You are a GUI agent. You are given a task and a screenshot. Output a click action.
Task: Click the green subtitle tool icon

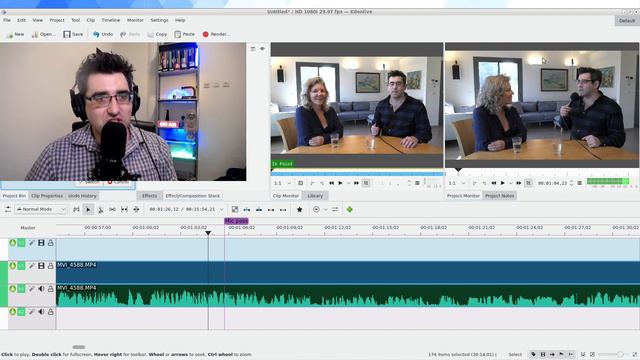tap(349, 209)
